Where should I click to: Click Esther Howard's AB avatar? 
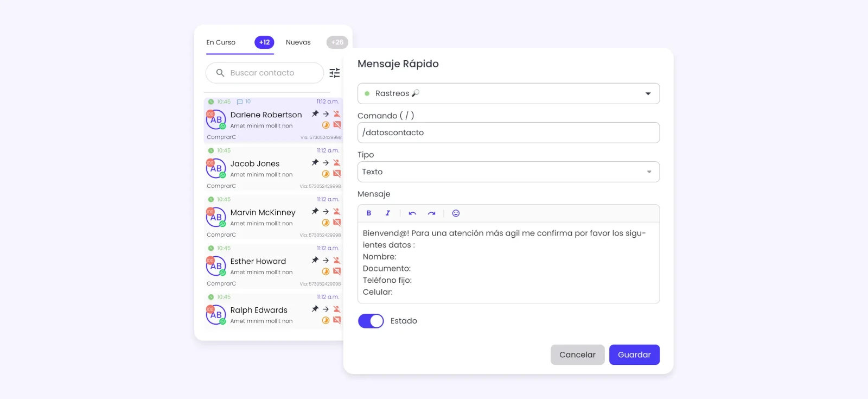pyautogui.click(x=216, y=266)
